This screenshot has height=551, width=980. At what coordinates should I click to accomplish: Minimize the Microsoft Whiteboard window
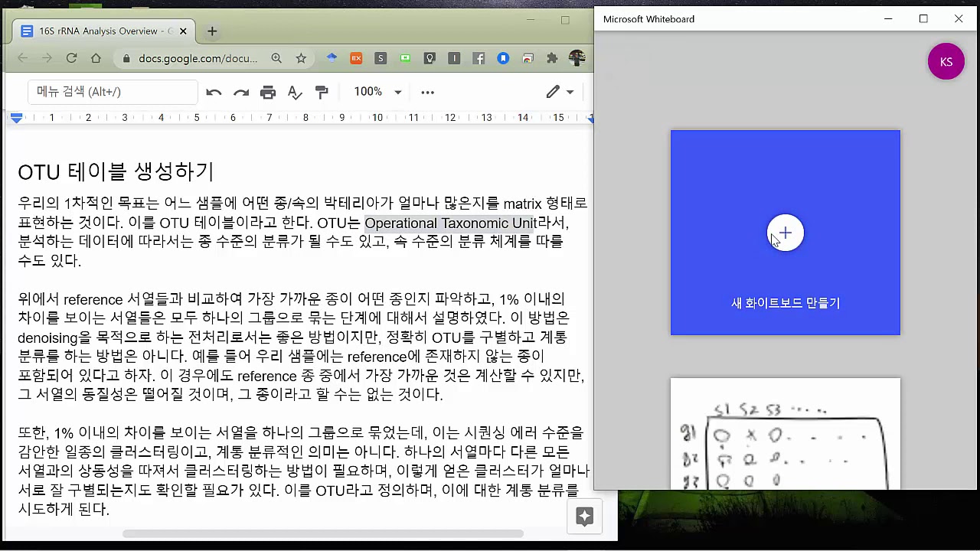point(888,19)
